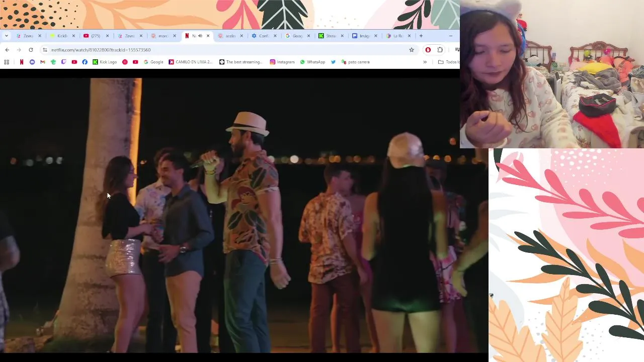The width and height of the screenshot is (644, 362).
Task: Open the Twitch bookmark icon
Action: point(63,62)
